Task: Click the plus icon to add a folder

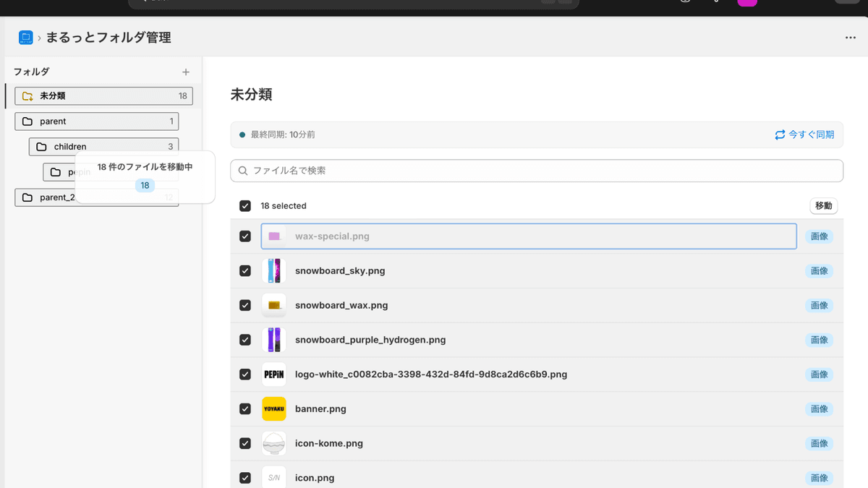Action: pyautogui.click(x=185, y=72)
